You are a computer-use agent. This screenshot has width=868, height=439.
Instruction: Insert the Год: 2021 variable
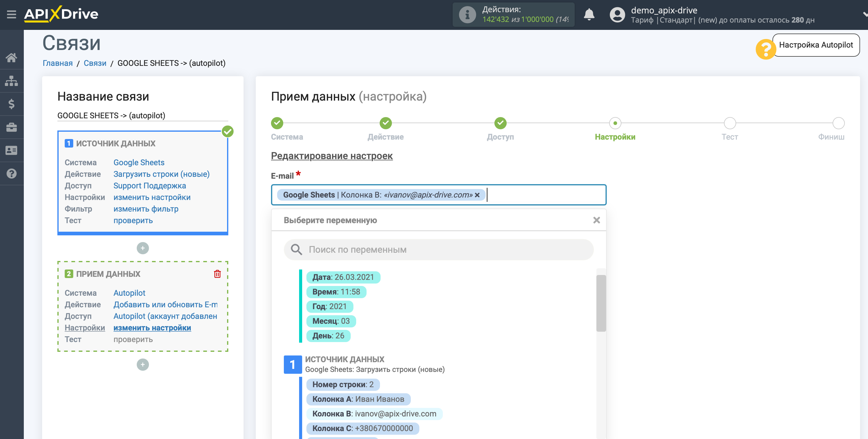(x=330, y=307)
